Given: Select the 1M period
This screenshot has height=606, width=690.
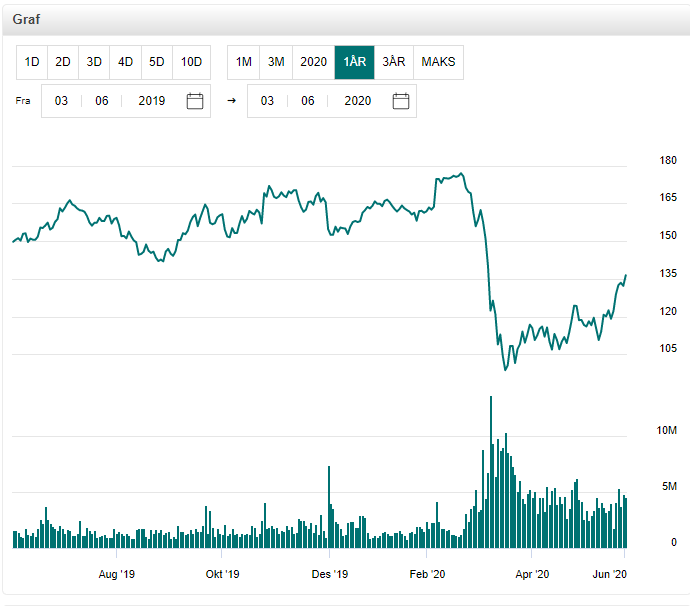Looking at the screenshot, I should click(243, 62).
